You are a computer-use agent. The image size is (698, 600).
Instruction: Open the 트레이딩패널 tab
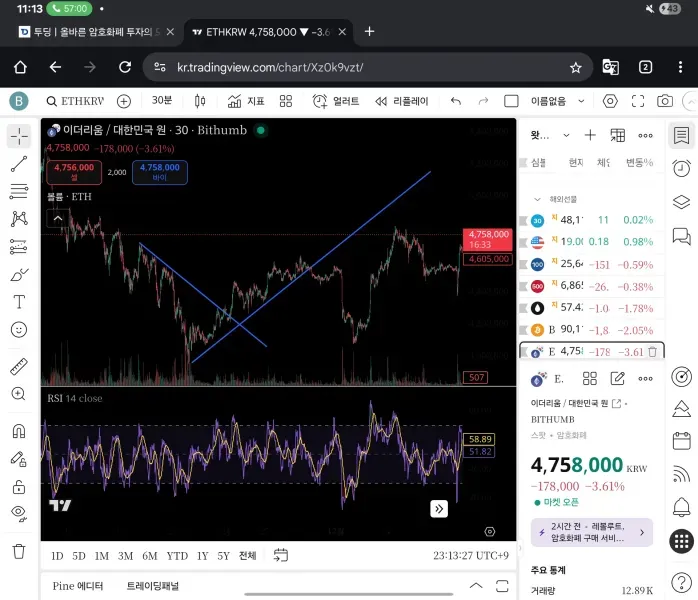click(153, 586)
